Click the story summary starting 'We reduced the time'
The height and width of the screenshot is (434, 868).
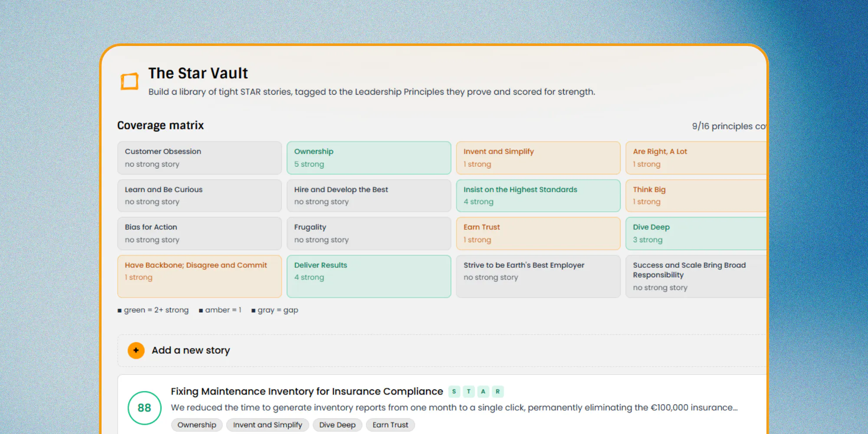[x=454, y=408]
